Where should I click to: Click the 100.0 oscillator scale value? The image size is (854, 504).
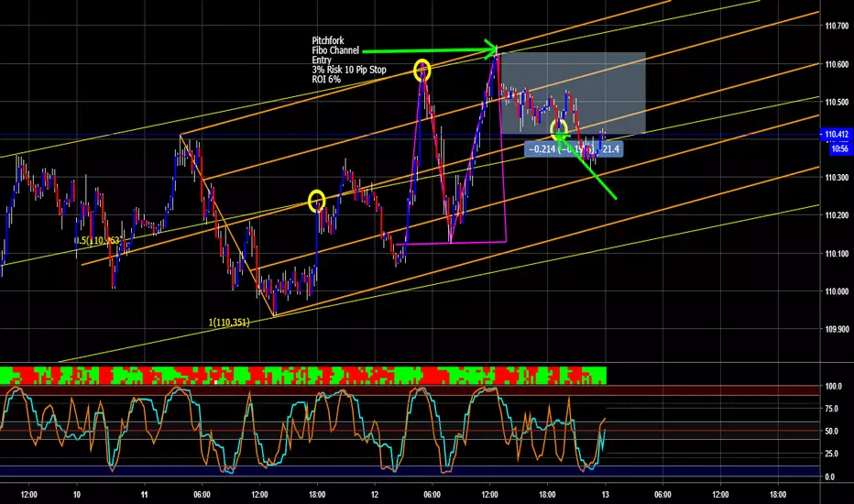click(x=832, y=387)
